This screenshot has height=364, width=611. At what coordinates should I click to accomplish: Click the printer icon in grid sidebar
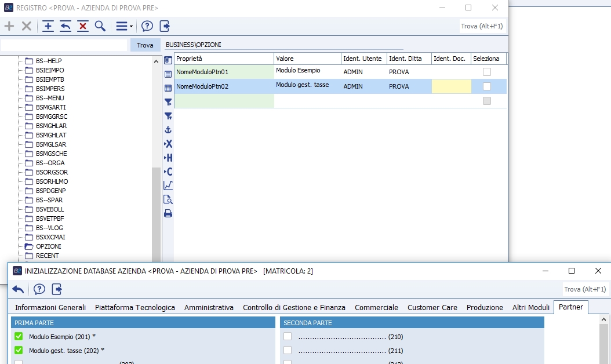168,213
